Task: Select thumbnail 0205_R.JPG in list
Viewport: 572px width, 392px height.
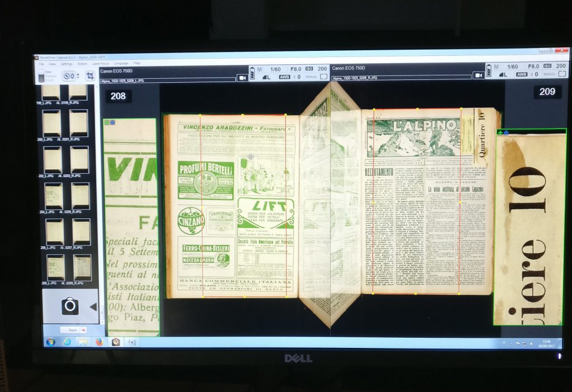Action: (80, 196)
